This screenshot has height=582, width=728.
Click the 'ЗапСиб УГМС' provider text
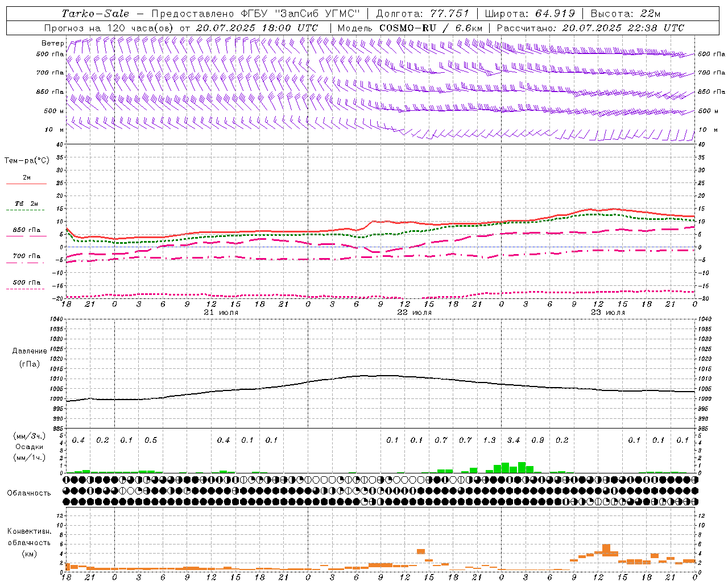click(317, 14)
